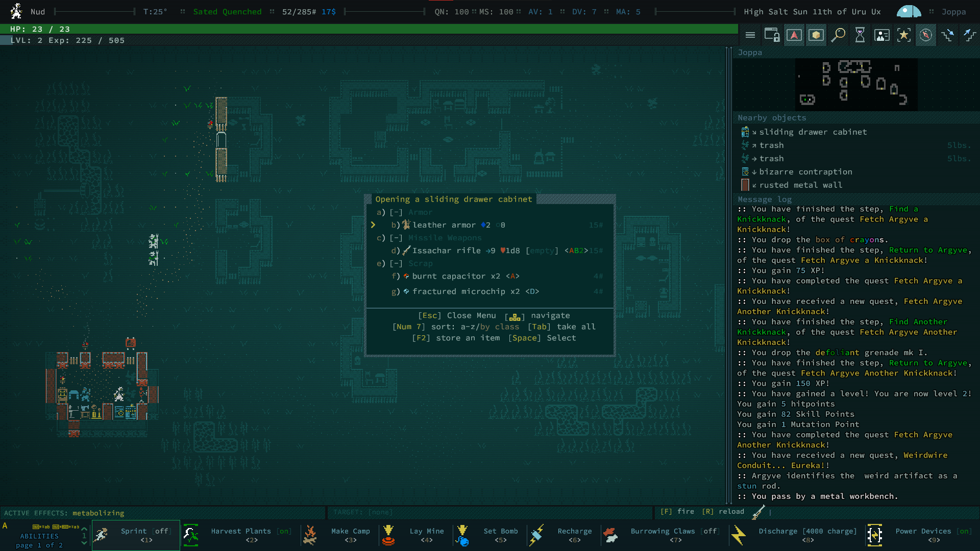
Task: Click the descend stairs icon
Action: (x=948, y=35)
